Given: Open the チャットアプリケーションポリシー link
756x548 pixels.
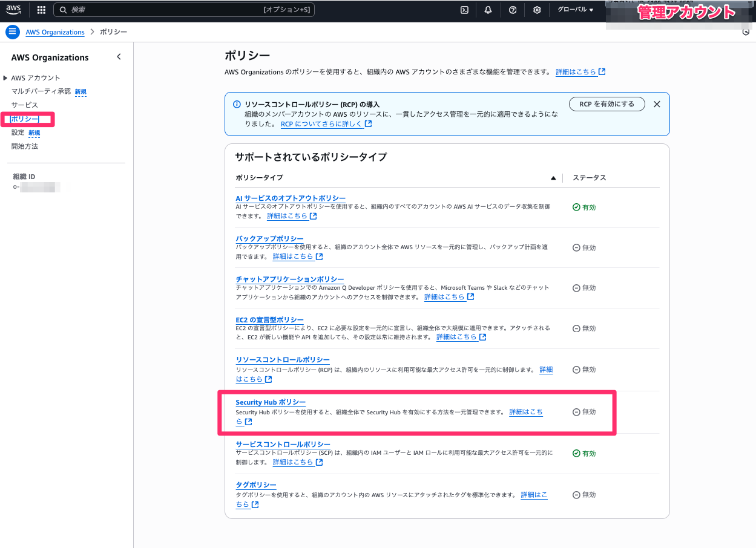Looking at the screenshot, I should tap(290, 279).
